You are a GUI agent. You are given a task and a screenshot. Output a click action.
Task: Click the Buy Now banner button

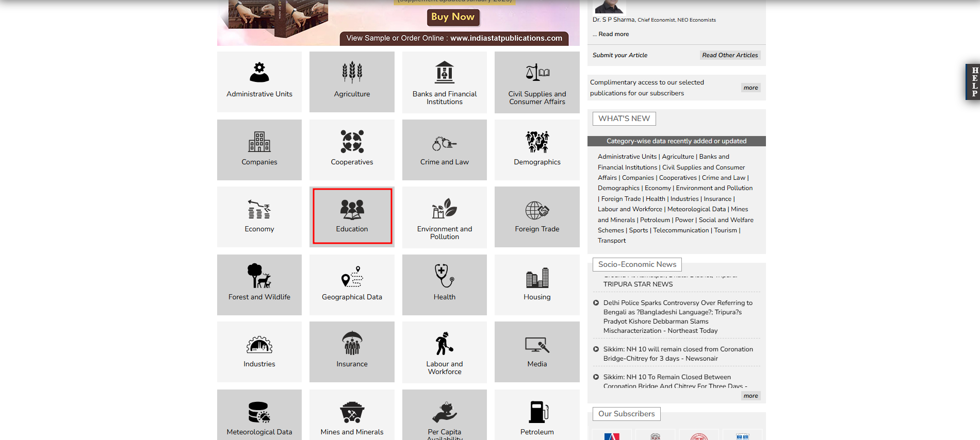point(453,17)
